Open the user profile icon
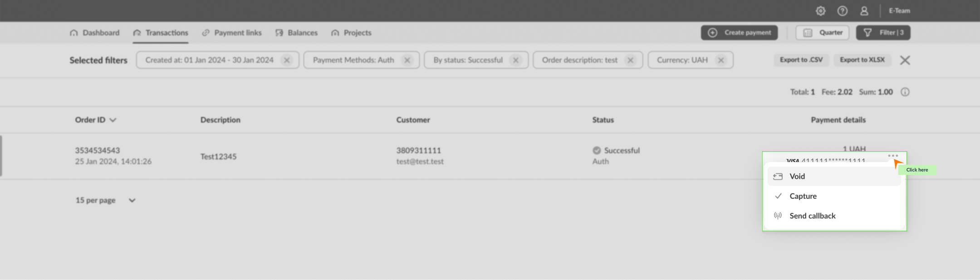Screen dimensions: 980x280 coord(864,11)
